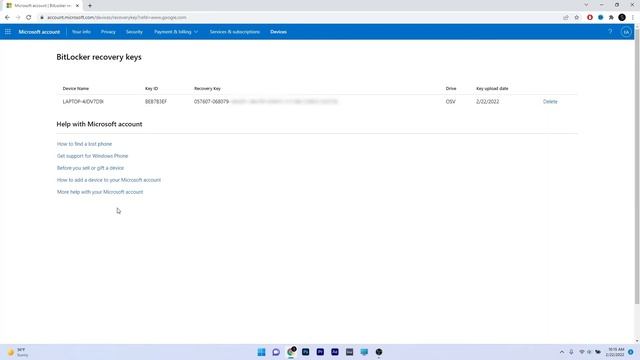Image resolution: width=640 pixels, height=360 pixels.
Task: Expand the Payment & billing dropdown
Action: tap(176, 32)
